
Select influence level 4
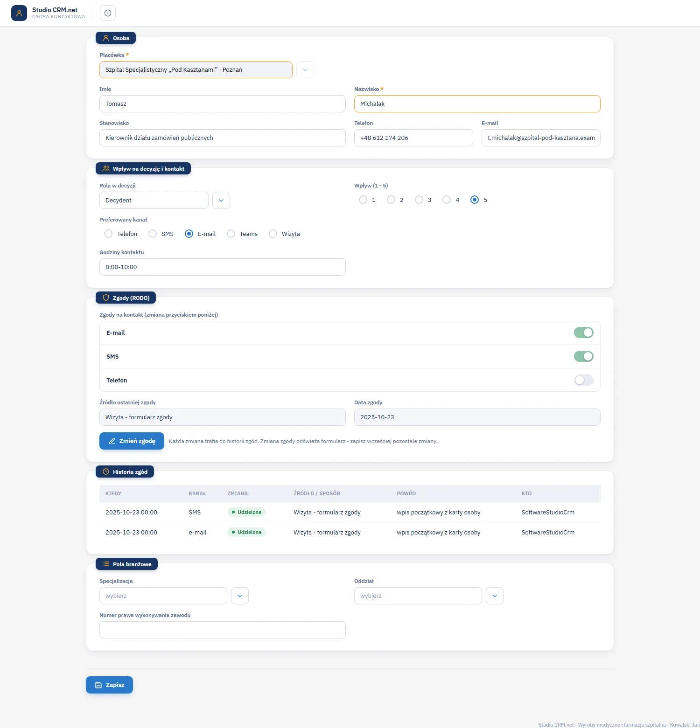click(x=447, y=200)
